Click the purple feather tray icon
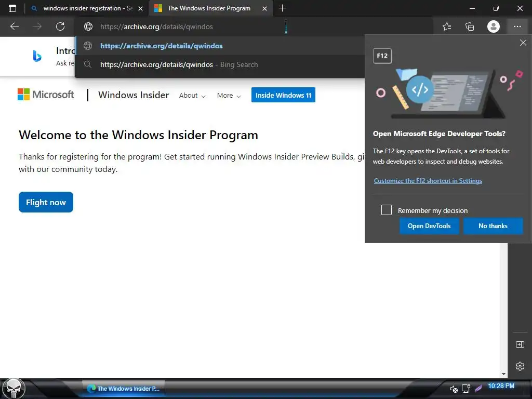The width and height of the screenshot is (532, 399). tap(478, 388)
